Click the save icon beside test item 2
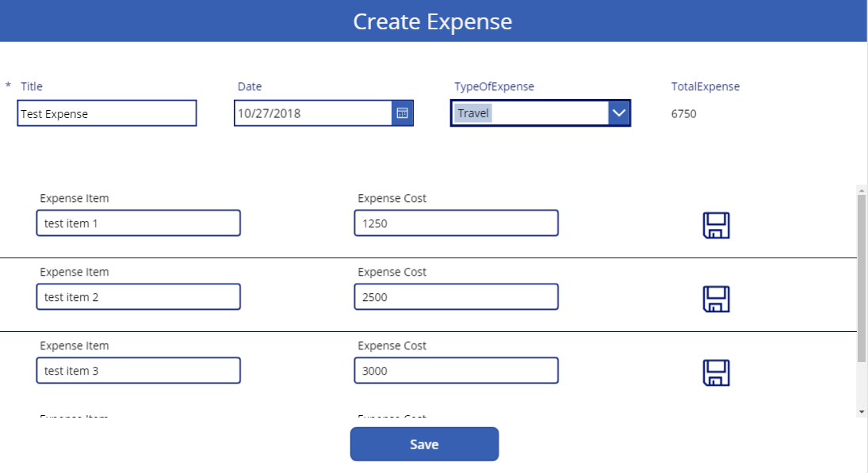 click(x=717, y=297)
